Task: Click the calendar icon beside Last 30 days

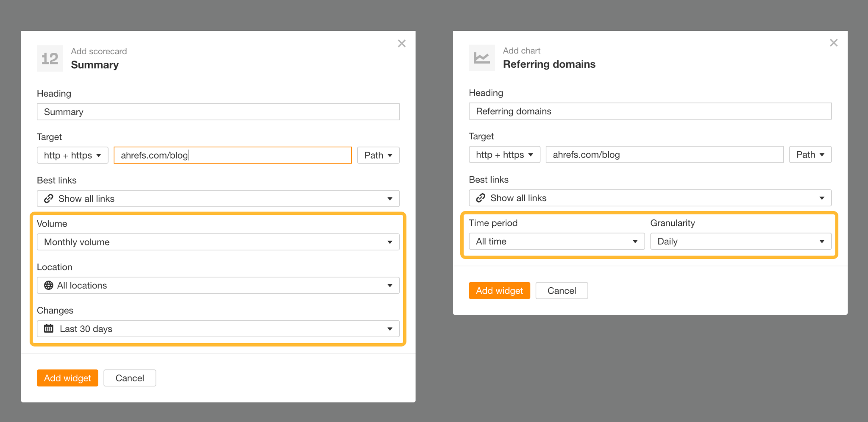Action: pyautogui.click(x=49, y=329)
